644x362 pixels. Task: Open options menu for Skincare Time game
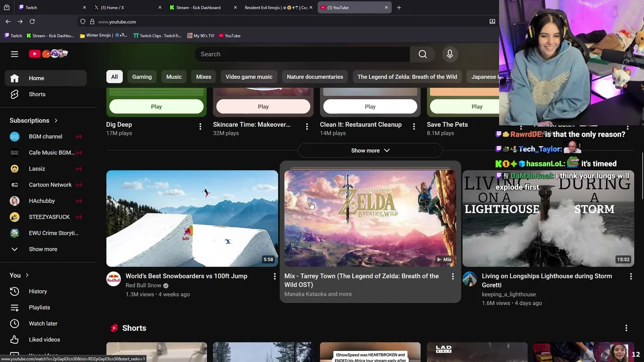pyautogui.click(x=307, y=127)
